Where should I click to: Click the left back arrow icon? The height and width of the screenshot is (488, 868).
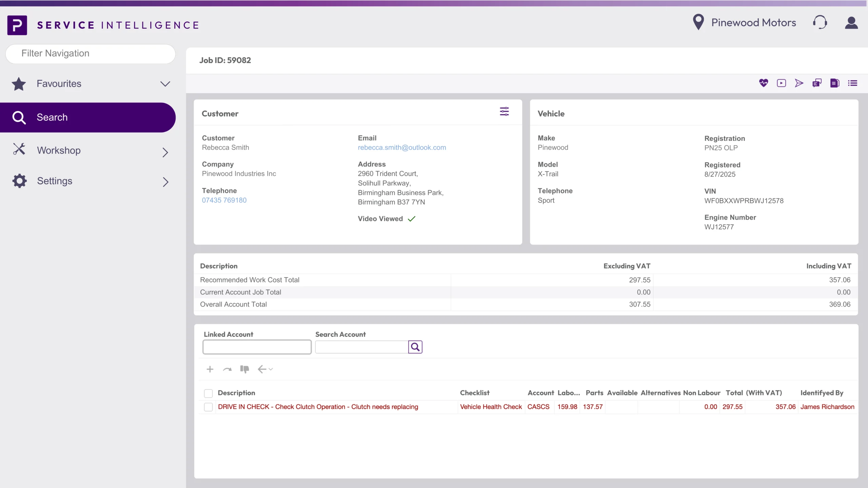pos(262,369)
